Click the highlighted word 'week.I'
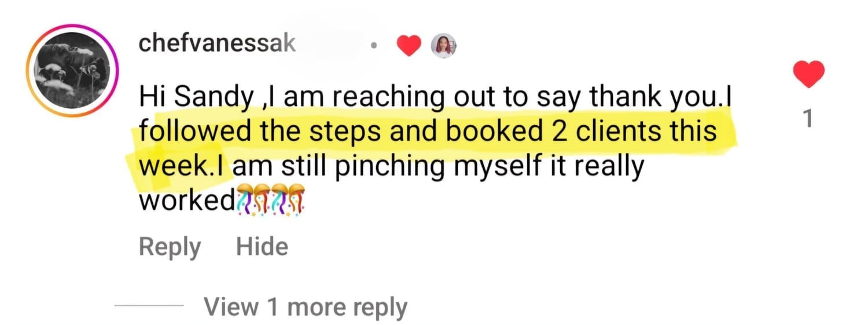868x325 pixels. click(x=184, y=167)
